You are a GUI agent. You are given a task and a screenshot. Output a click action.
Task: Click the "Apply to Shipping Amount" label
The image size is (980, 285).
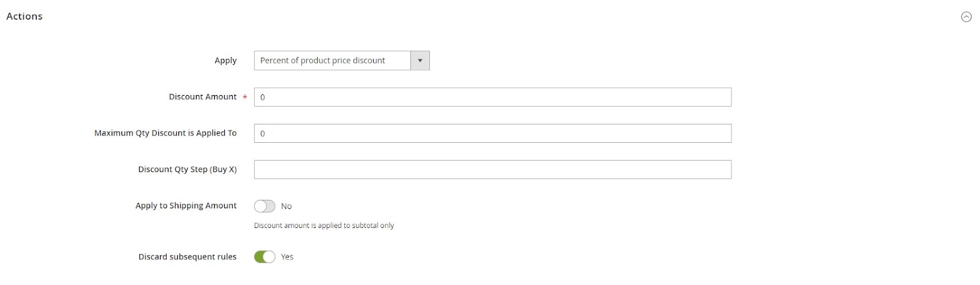pos(186,206)
